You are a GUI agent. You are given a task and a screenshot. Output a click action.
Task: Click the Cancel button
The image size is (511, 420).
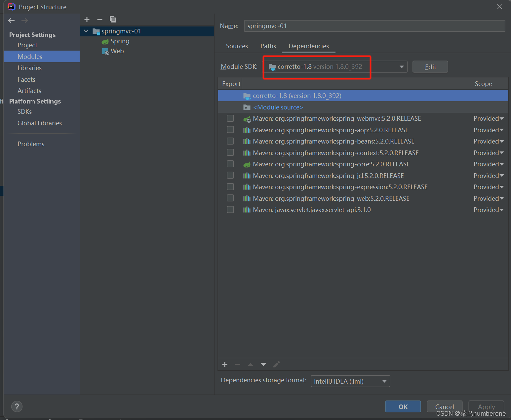point(445,407)
